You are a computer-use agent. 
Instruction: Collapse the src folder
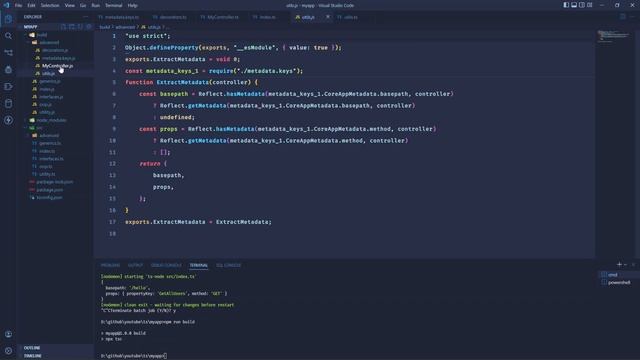coord(39,128)
